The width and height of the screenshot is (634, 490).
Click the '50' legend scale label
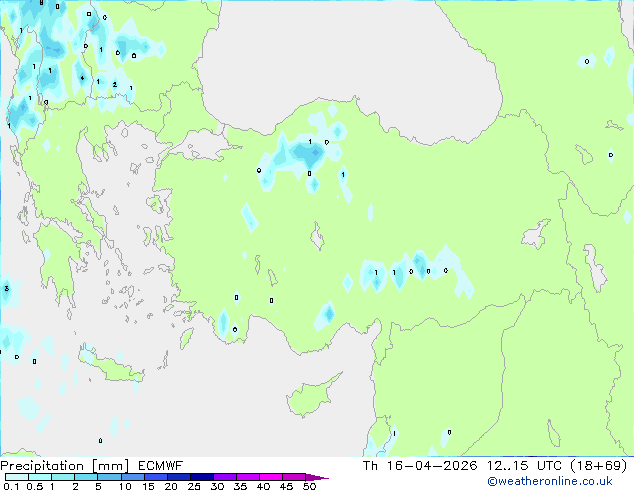[309, 486]
